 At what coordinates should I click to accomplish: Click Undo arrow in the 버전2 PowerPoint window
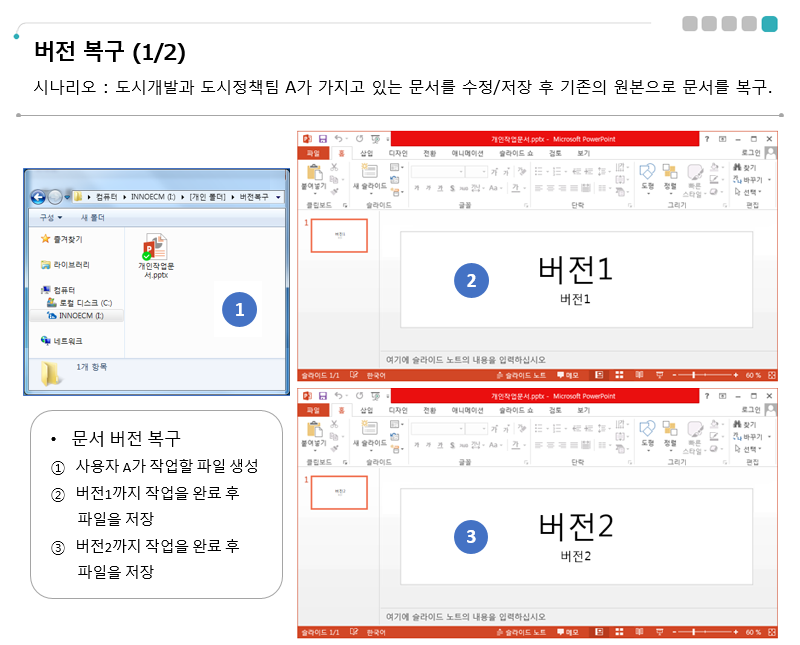click(x=338, y=396)
